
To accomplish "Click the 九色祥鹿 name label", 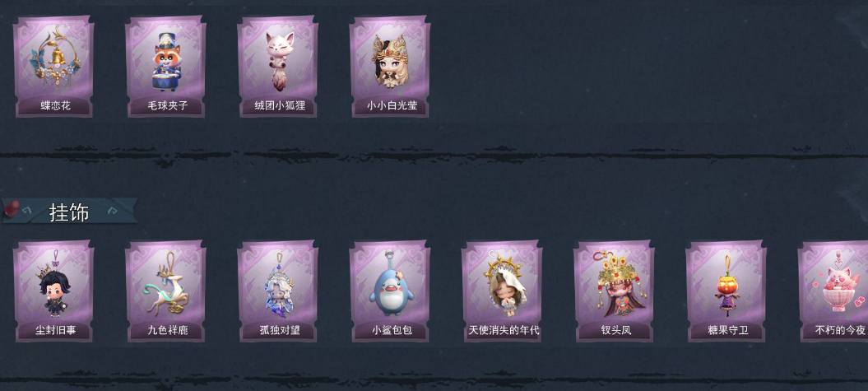I will click(168, 330).
